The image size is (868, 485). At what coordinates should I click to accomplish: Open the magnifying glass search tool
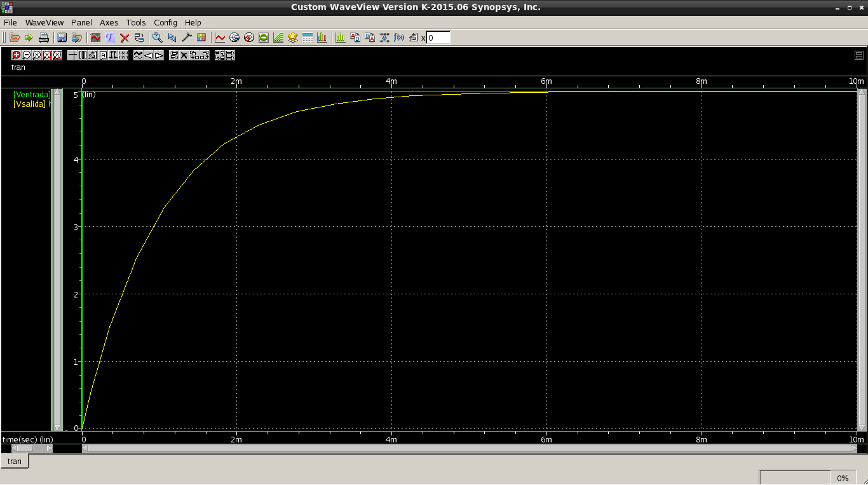pos(157,38)
